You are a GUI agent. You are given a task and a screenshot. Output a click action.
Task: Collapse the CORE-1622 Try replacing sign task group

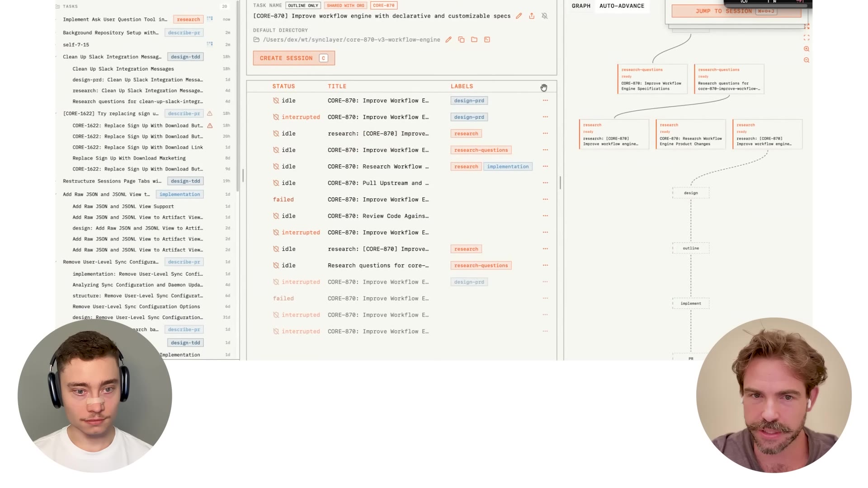57,113
